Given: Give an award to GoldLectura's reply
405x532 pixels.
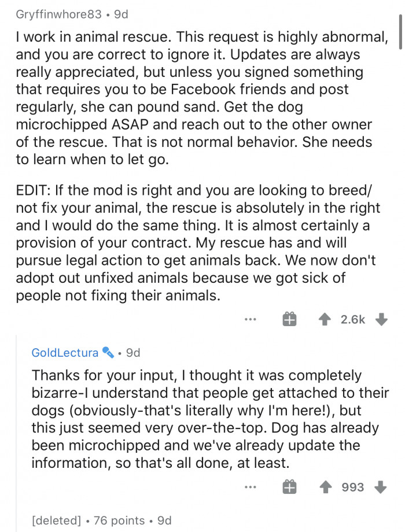Looking at the screenshot, I should click(289, 487).
